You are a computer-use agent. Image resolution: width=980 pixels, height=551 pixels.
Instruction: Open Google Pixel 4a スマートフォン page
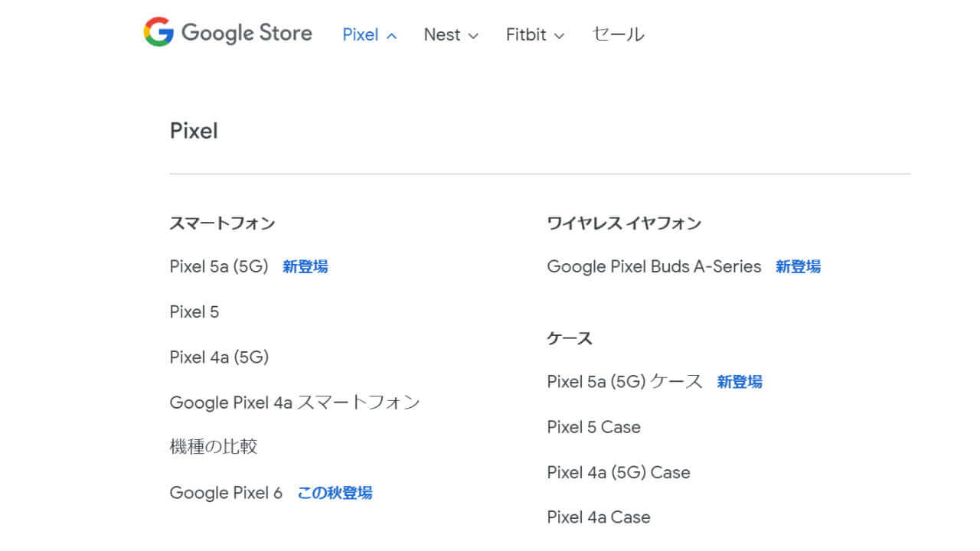point(294,402)
